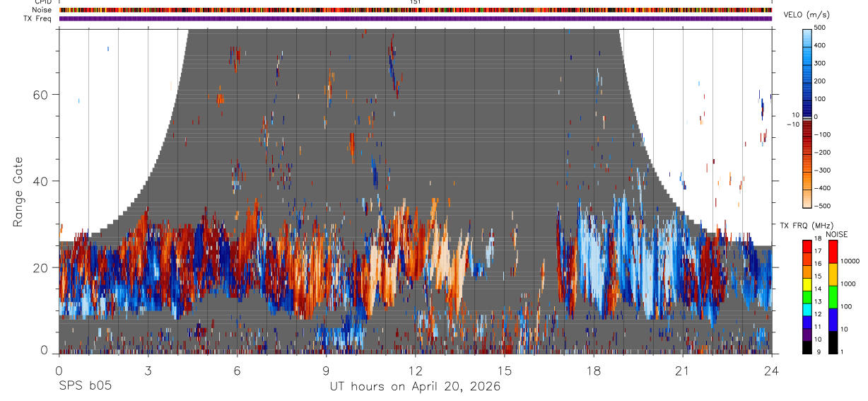Select the 'Range Gate' y-axis title

click(x=19, y=191)
